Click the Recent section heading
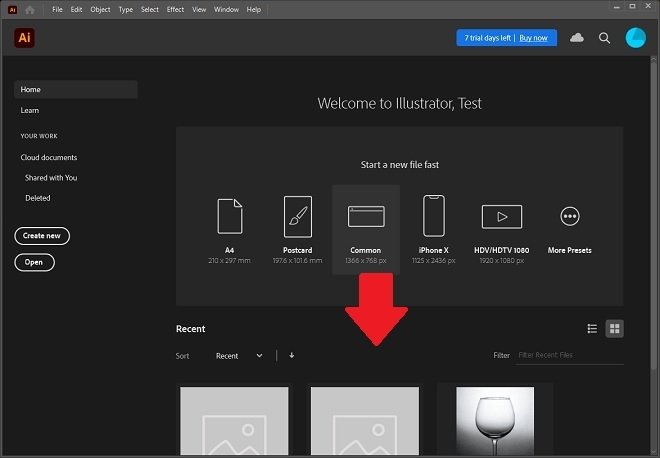This screenshot has width=660, height=458. [x=190, y=329]
